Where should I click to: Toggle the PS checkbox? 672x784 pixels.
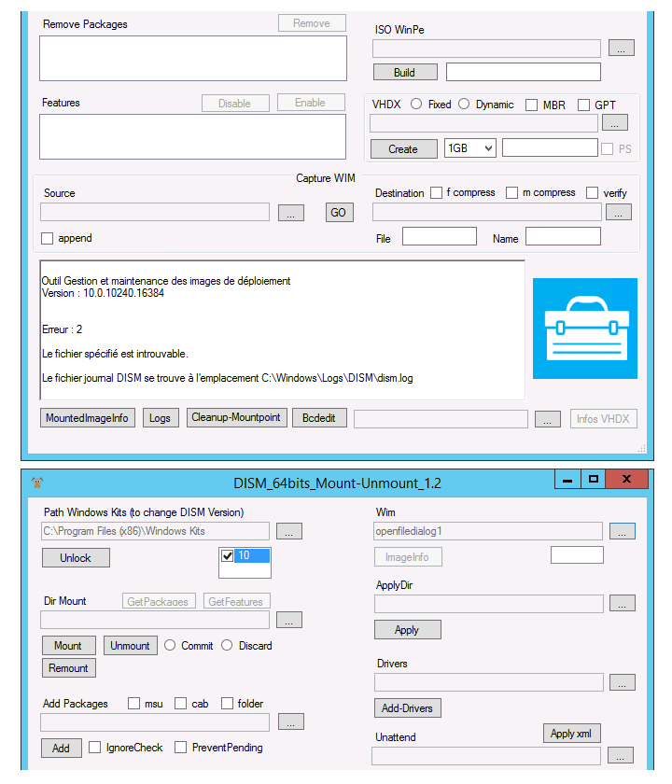point(607,149)
